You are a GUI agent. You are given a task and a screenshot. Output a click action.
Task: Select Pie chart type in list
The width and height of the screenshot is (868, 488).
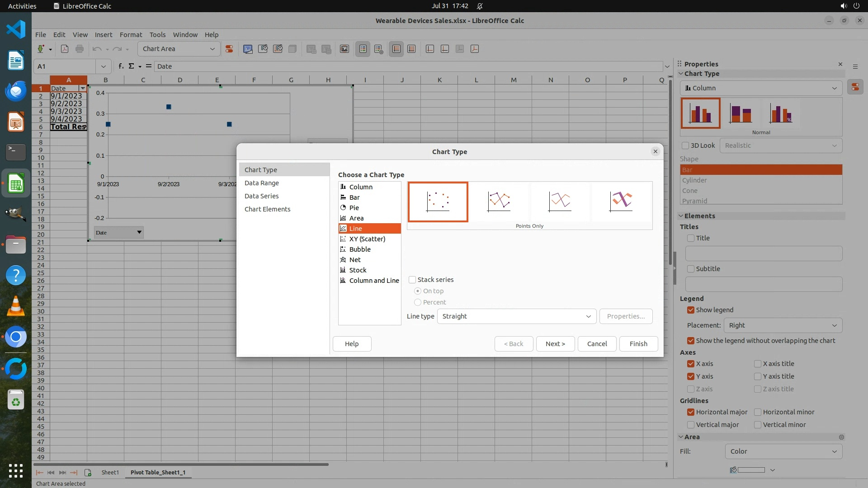[354, 208]
